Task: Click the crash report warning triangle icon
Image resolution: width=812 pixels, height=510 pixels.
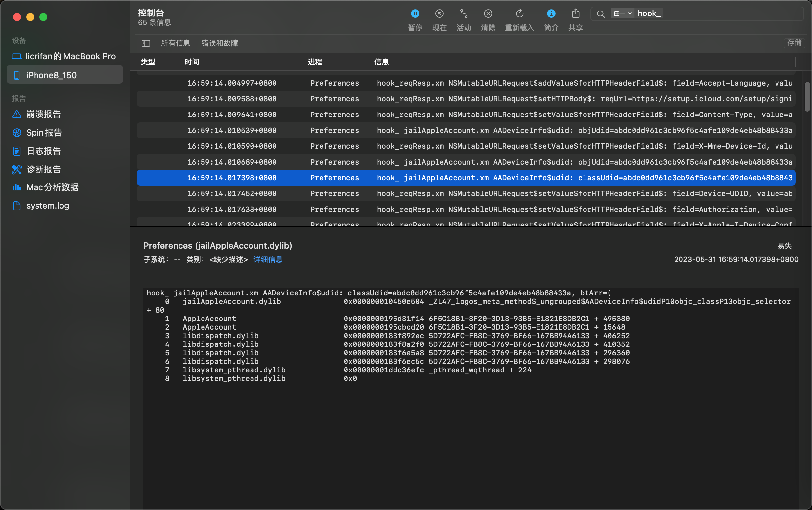Action: tap(16, 114)
